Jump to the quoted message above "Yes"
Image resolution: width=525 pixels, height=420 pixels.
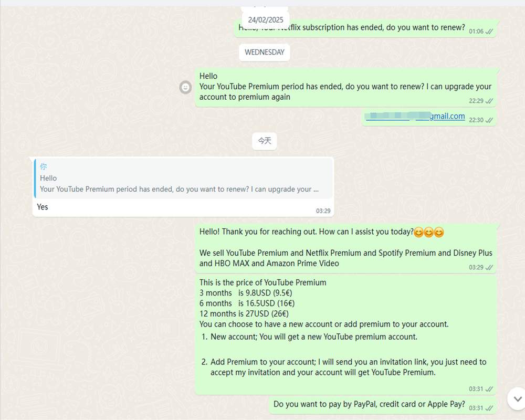pos(183,178)
